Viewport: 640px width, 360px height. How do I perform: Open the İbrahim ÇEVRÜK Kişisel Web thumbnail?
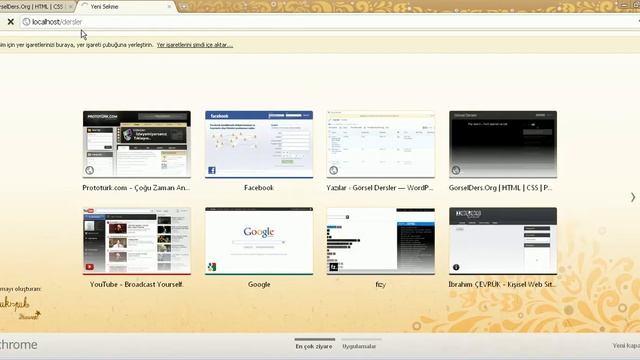(503, 241)
